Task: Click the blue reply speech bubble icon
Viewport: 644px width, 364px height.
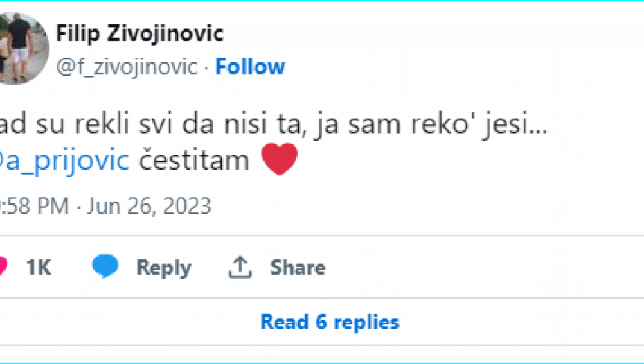Action: [105, 267]
